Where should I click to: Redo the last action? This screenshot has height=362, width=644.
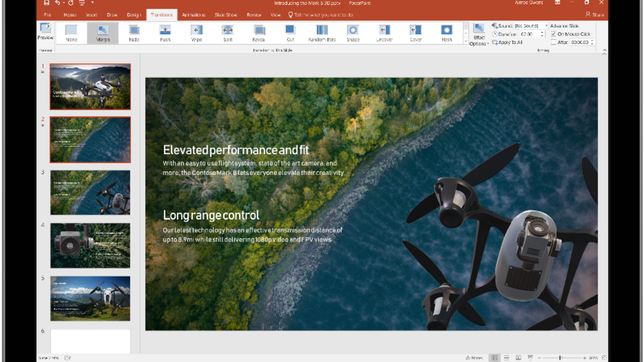coord(70,3)
